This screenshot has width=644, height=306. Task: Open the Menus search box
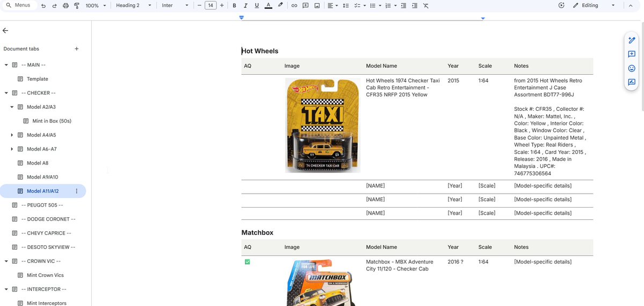(19, 5)
